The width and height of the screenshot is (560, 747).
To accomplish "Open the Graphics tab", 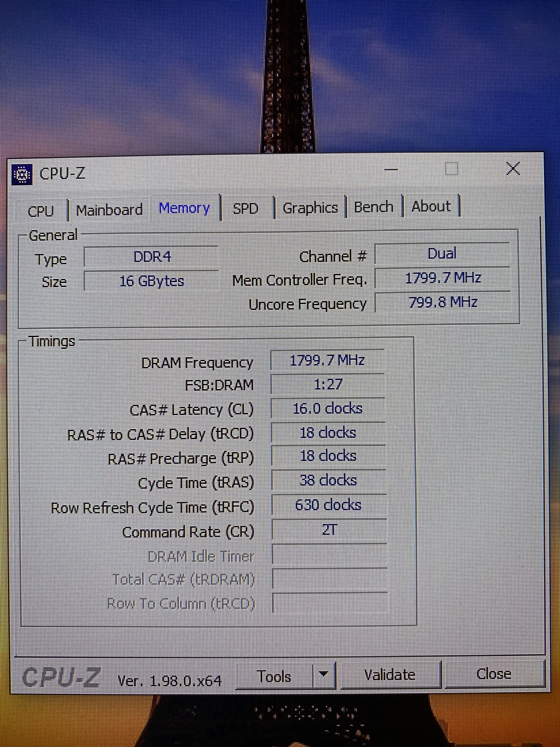I will tap(310, 208).
